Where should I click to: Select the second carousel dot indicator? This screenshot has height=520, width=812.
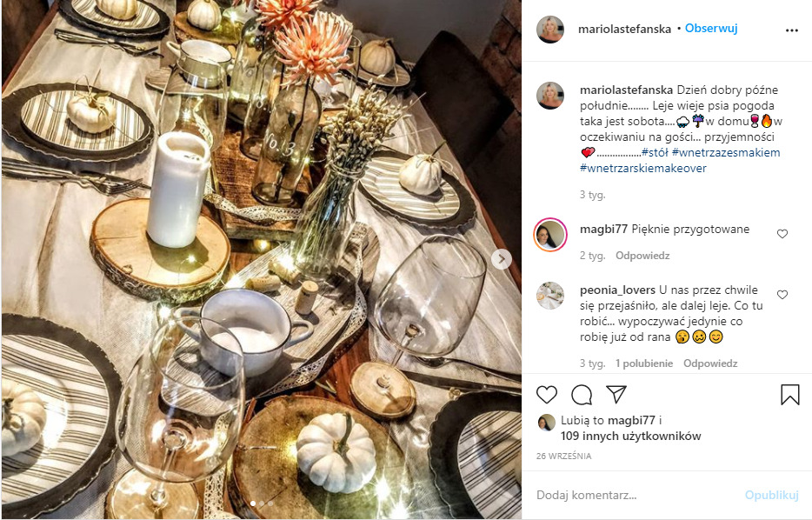tap(261, 503)
